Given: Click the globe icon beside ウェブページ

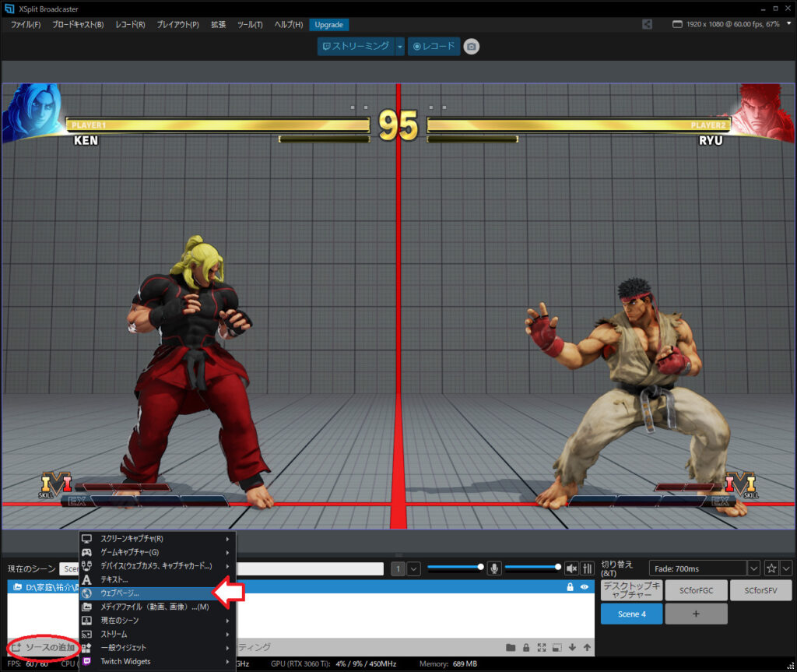Looking at the screenshot, I should pyautogui.click(x=87, y=593).
